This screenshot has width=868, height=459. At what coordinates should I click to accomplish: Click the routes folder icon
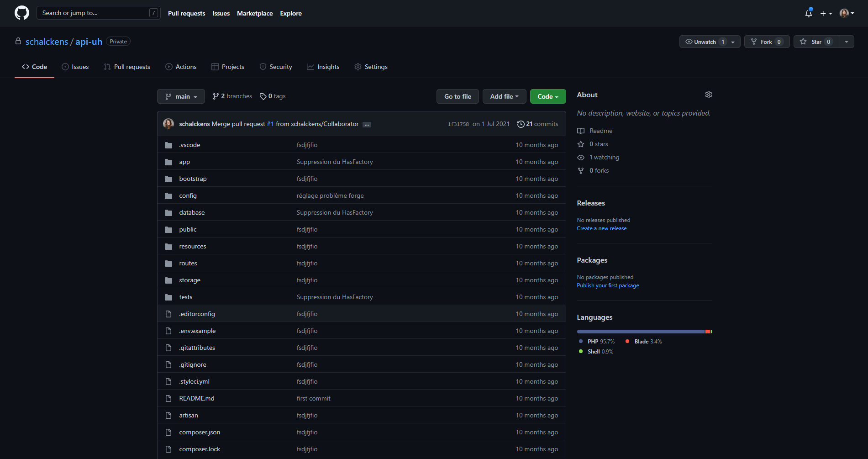pos(168,264)
